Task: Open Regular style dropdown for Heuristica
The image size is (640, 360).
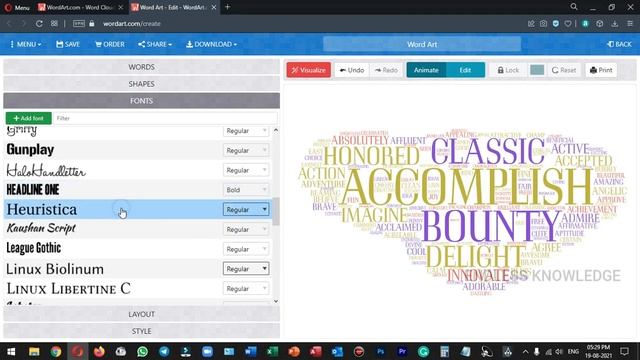Action: click(246, 209)
